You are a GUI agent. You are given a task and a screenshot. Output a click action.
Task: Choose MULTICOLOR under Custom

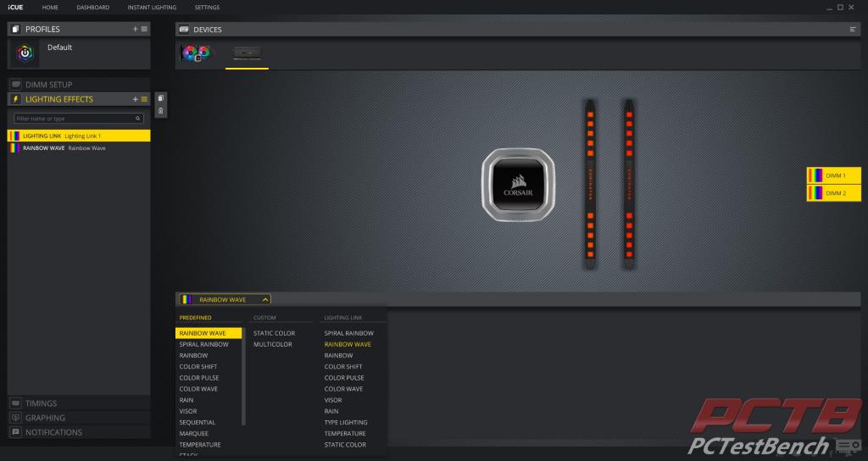272,344
